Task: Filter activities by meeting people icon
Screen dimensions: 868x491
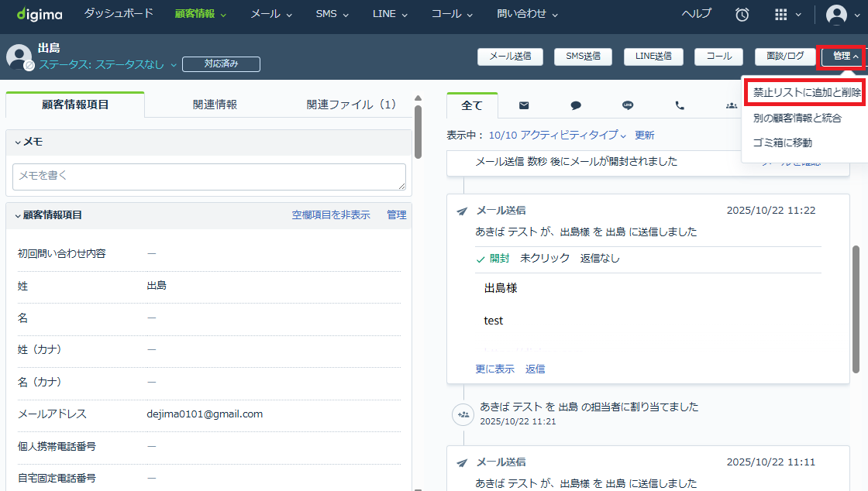Action: click(x=732, y=105)
